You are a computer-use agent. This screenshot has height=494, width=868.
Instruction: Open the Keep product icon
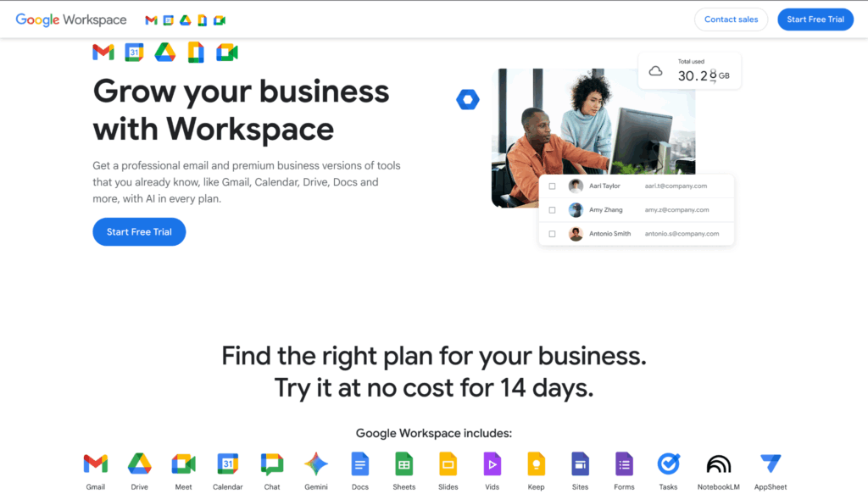coord(536,463)
